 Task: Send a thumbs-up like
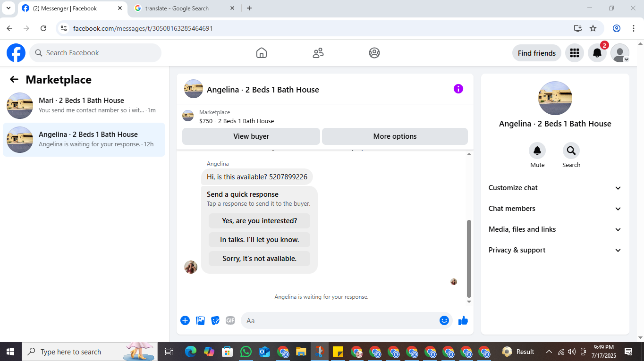click(x=463, y=320)
